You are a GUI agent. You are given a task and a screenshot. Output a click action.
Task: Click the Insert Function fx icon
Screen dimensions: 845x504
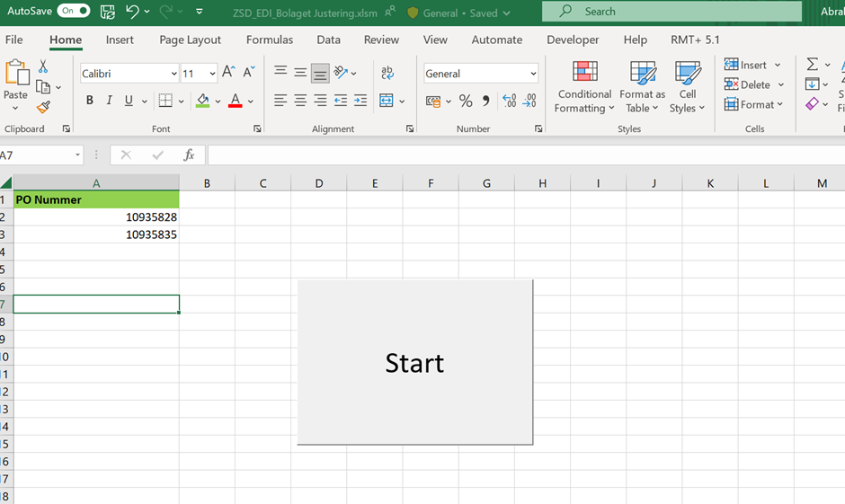189,155
